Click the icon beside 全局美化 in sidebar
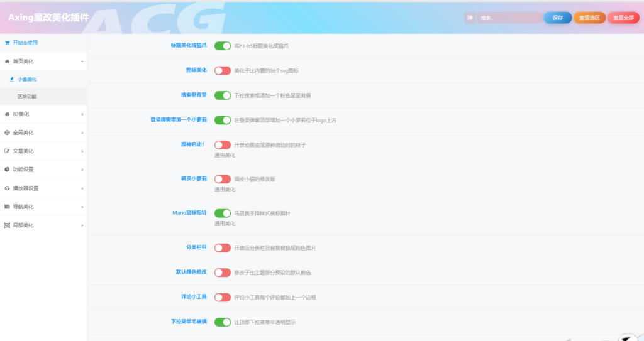The width and height of the screenshot is (644, 341). [7, 133]
